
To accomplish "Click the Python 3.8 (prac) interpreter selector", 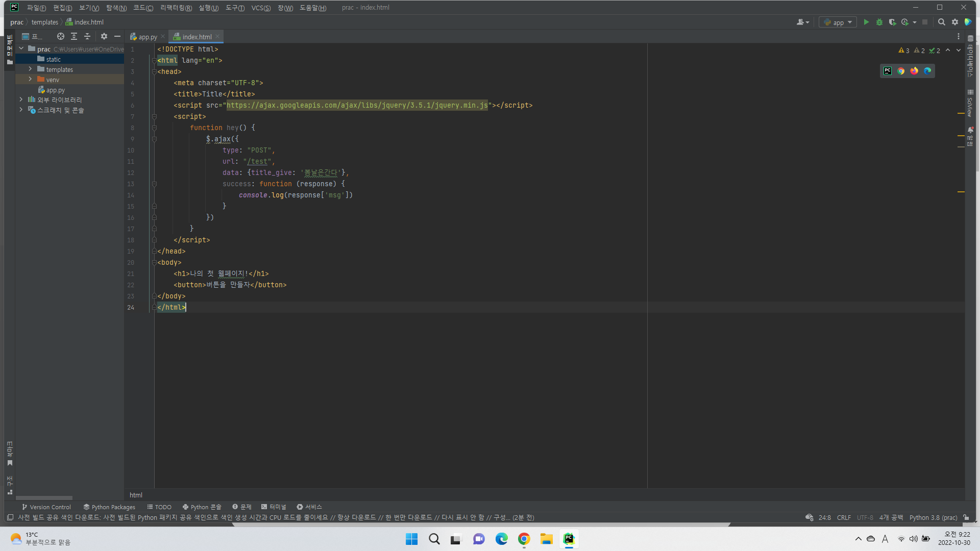I will pos(933,517).
